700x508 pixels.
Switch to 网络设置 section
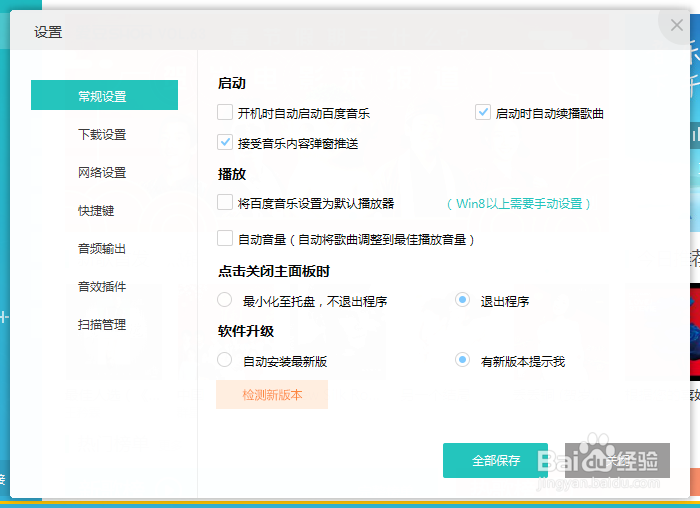click(x=102, y=172)
